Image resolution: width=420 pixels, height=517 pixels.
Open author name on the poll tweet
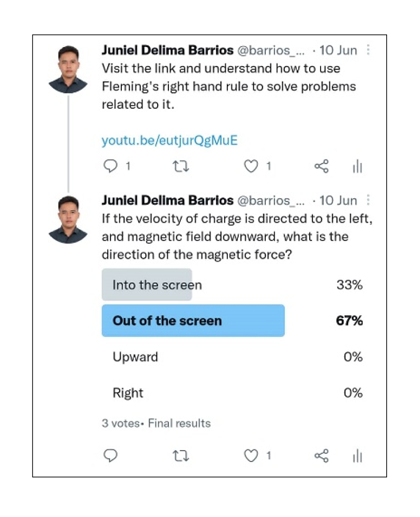[x=167, y=200]
